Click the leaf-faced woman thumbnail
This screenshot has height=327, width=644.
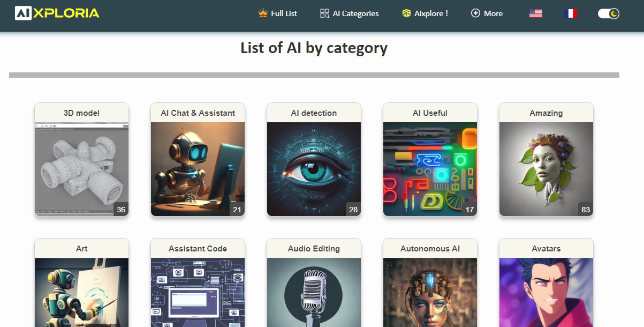(x=546, y=169)
